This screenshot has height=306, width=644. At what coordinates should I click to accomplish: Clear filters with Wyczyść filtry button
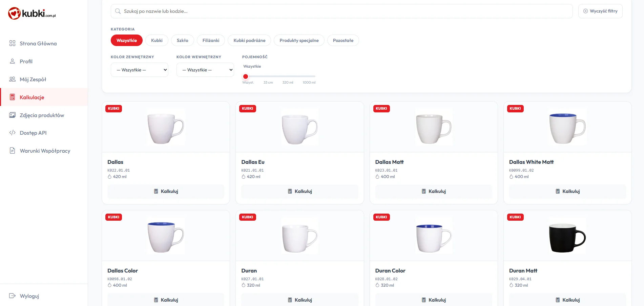600,11
